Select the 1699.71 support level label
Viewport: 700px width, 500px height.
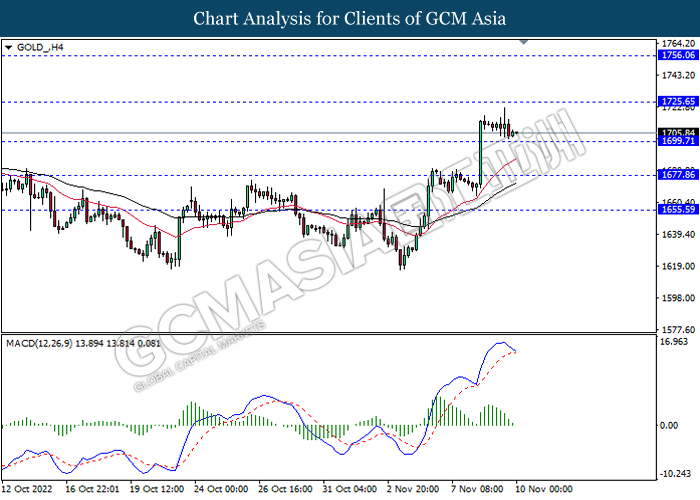pyautogui.click(x=678, y=141)
